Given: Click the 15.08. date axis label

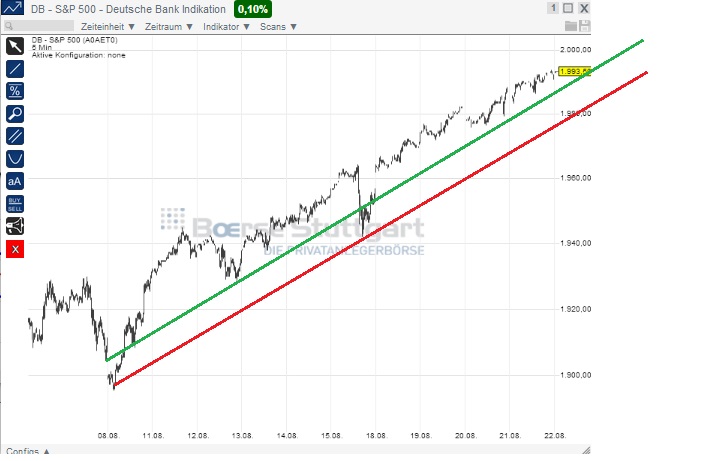Looking at the screenshot, I should tap(331, 436).
